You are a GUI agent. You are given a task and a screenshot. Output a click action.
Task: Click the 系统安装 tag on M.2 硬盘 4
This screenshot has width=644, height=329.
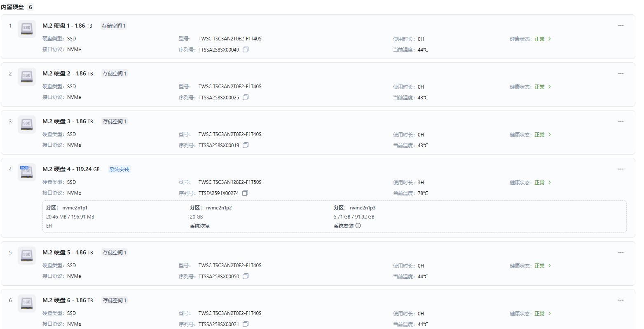(119, 169)
